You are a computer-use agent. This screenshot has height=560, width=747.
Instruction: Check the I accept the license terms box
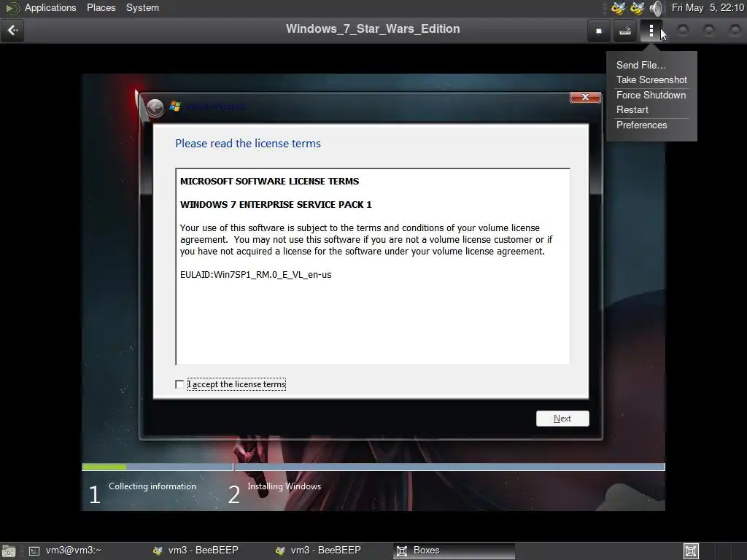(179, 384)
